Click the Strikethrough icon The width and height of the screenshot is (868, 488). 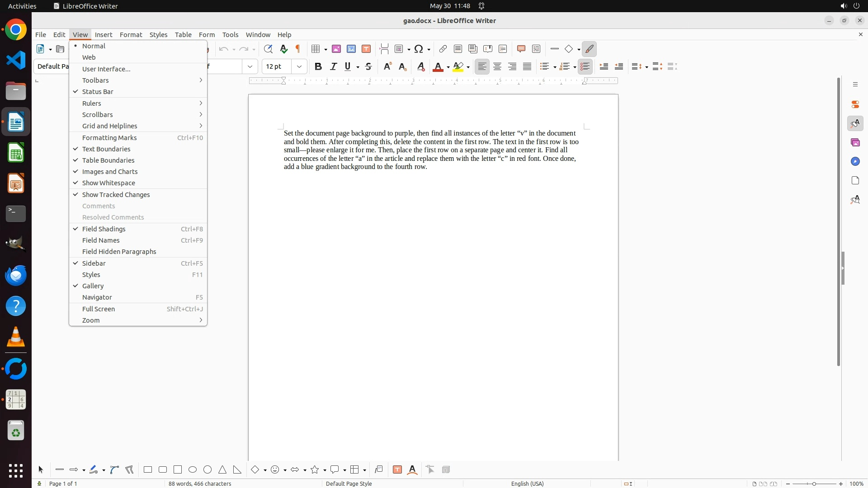click(368, 66)
